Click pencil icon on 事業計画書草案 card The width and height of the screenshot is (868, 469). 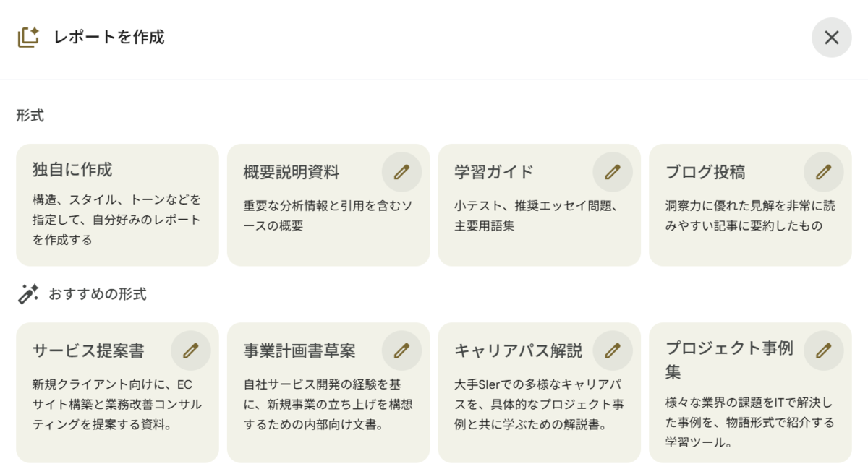401,350
